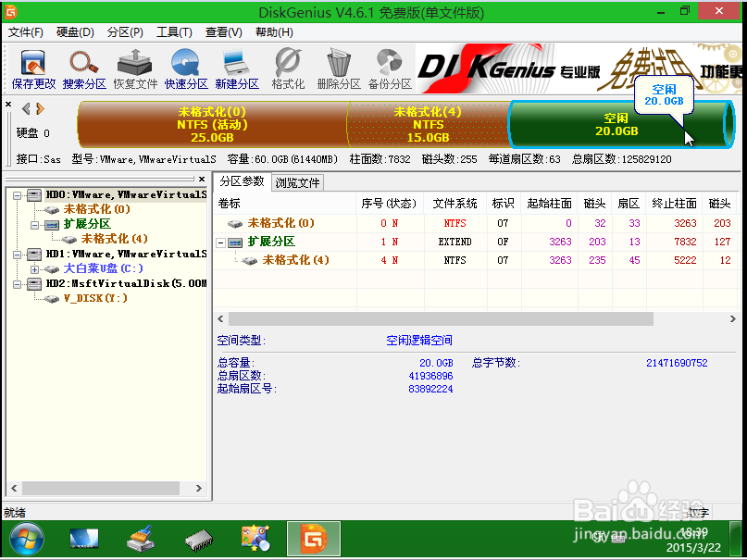Click the 空闲逻辑空间 space type value
This screenshot has height=560, width=747.
419,341
